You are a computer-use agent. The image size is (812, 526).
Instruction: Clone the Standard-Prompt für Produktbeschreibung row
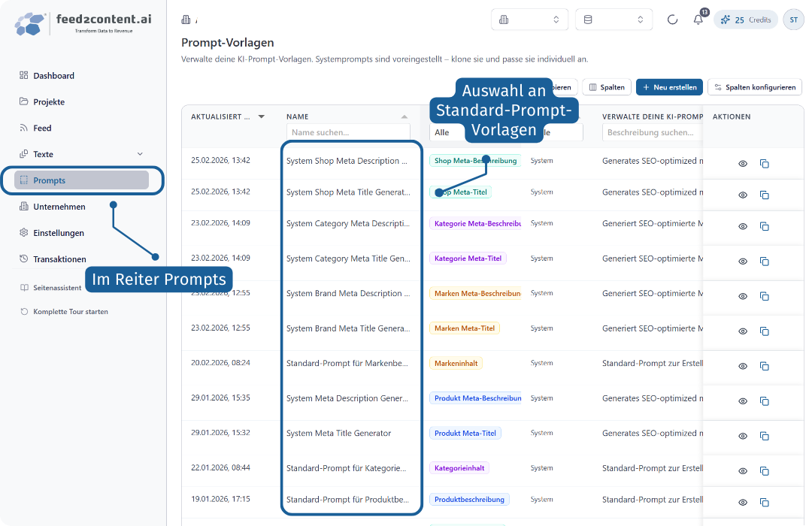pos(765,502)
